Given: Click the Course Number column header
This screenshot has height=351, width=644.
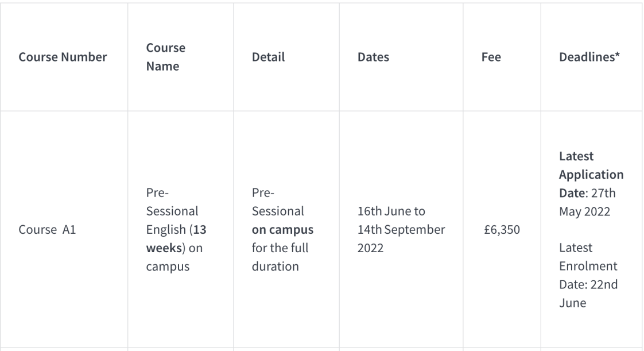Looking at the screenshot, I should click(63, 57).
